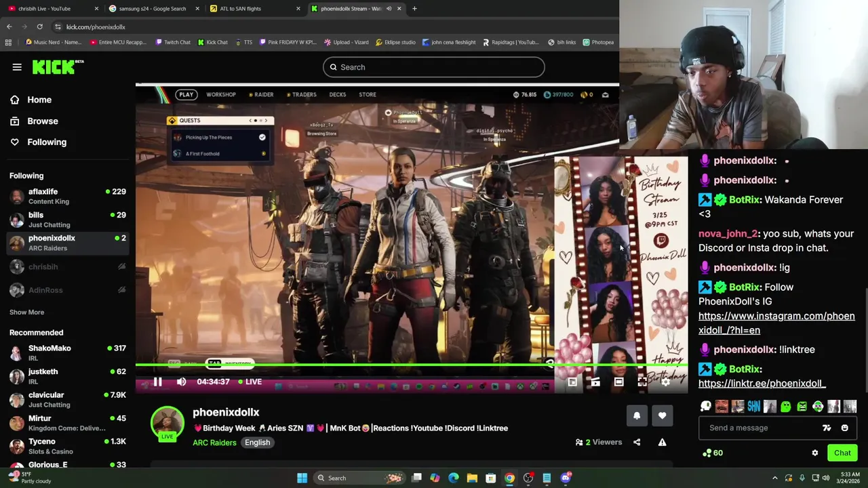This screenshot has height=488, width=868.
Task: Open AdinRoss offline channel
Action: point(68,290)
